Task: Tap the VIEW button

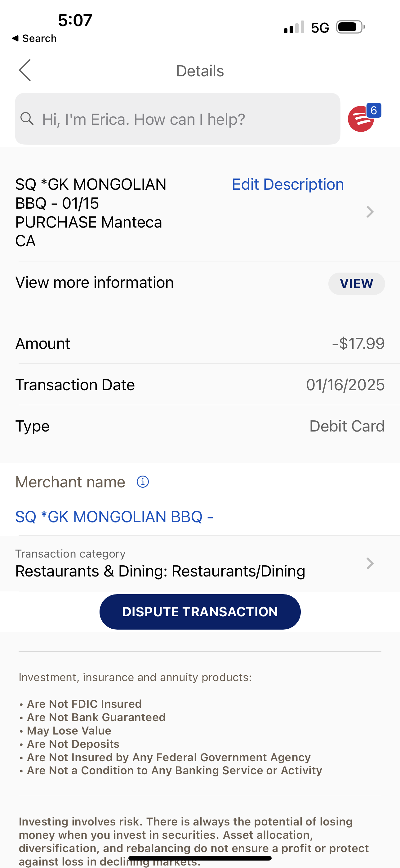Action: tap(357, 284)
